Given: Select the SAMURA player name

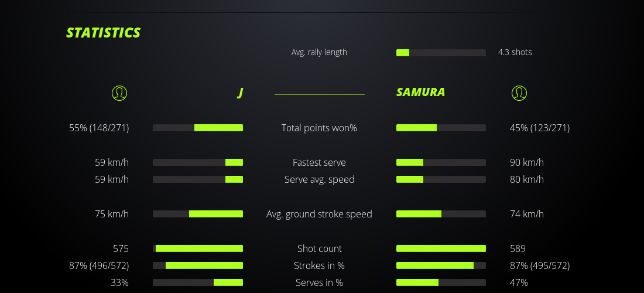Looking at the screenshot, I should point(420,92).
